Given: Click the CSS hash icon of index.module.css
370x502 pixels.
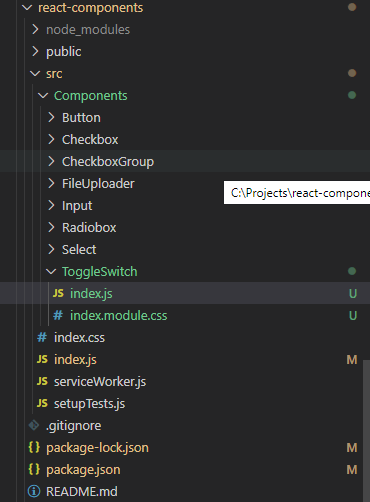Looking at the screenshot, I should coord(58,315).
